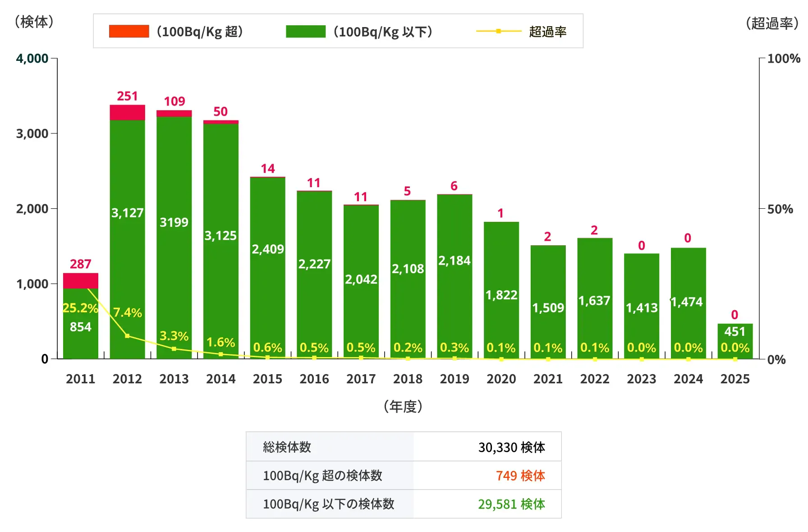Click the red segment of the 2011 bar
This screenshot has height=532, width=808.
click(81, 280)
